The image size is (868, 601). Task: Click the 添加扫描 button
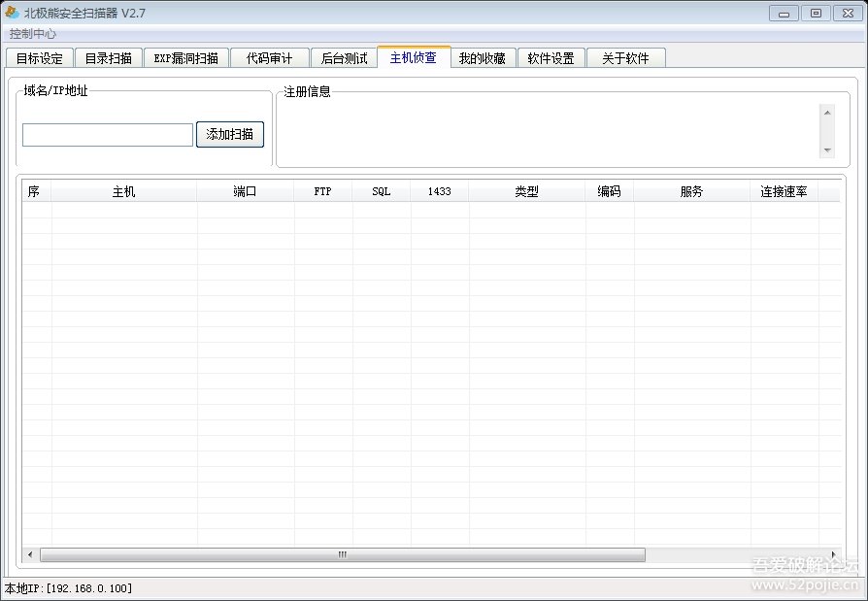[x=230, y=135]
